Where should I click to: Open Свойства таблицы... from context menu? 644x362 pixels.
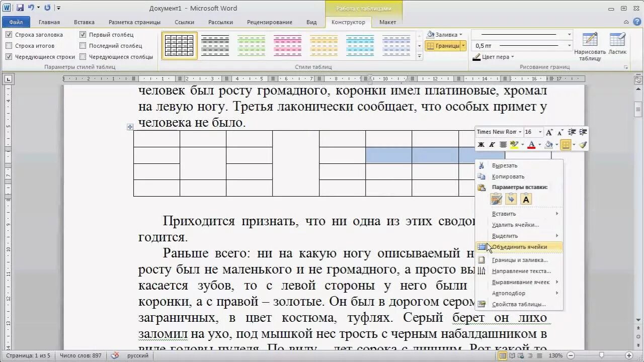519,304
